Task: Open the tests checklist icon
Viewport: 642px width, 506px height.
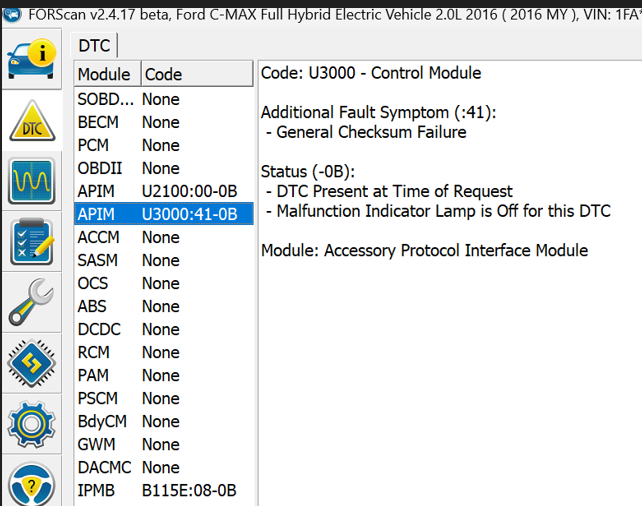Action: point(32,242)
